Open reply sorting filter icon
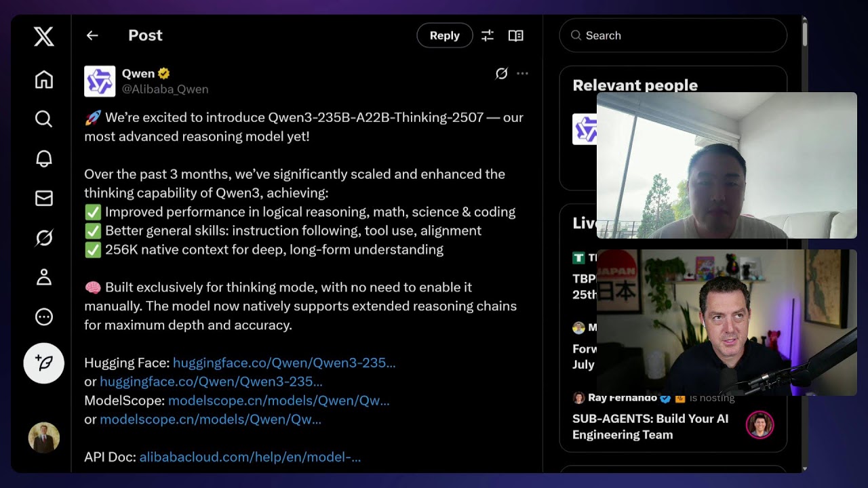 point(488,35)
